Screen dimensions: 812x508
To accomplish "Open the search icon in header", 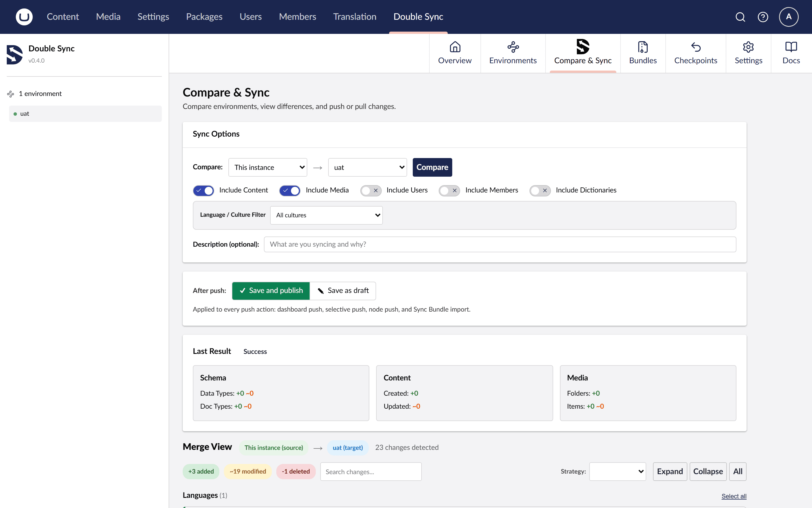I will pyautogui.click(x=740, y=17).
